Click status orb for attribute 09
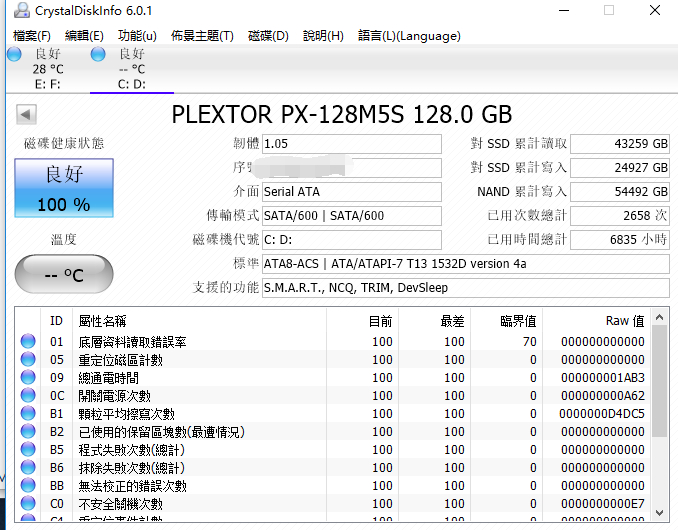This screenshot has width=678, height=530. click(28, 377)
